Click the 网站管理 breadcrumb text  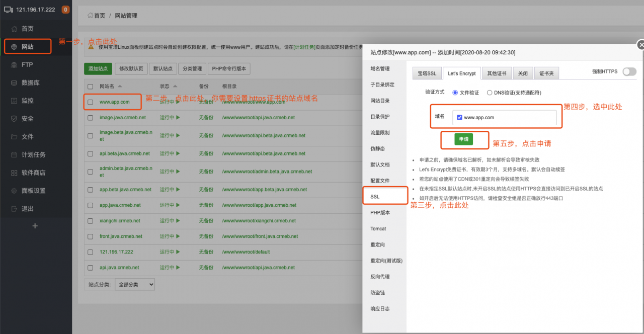click(x=126, y=16)
